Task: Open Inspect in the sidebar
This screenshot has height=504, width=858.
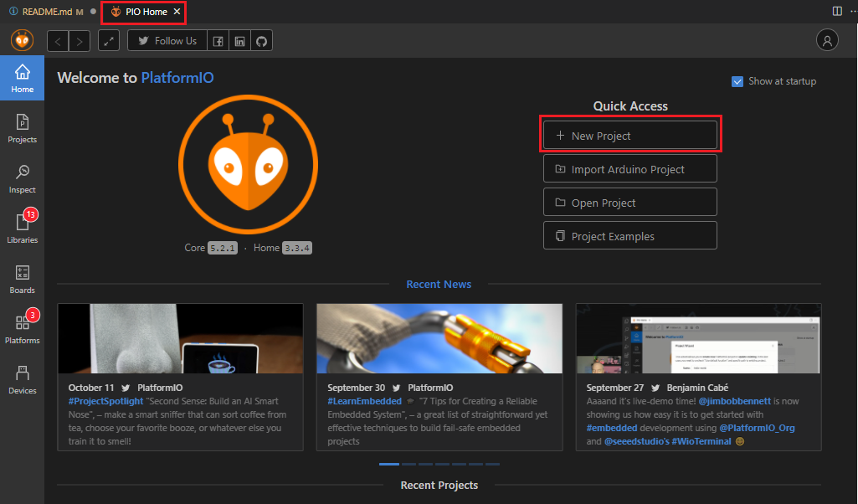Action: click(23, 179)
